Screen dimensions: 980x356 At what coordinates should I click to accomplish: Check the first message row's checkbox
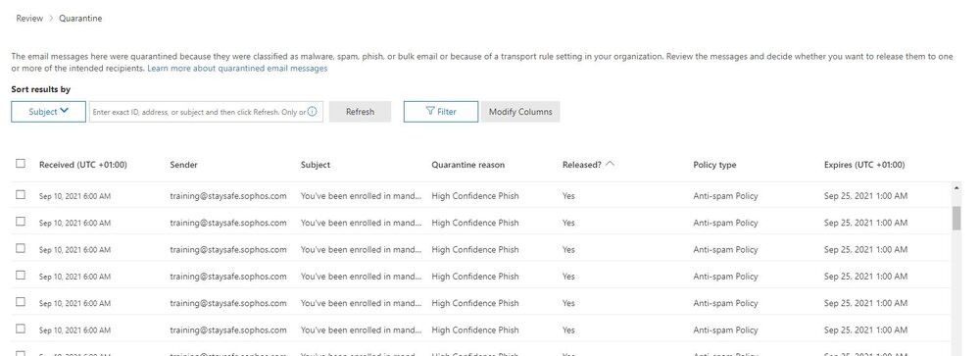pyautogui.click(x=21, y=194)
